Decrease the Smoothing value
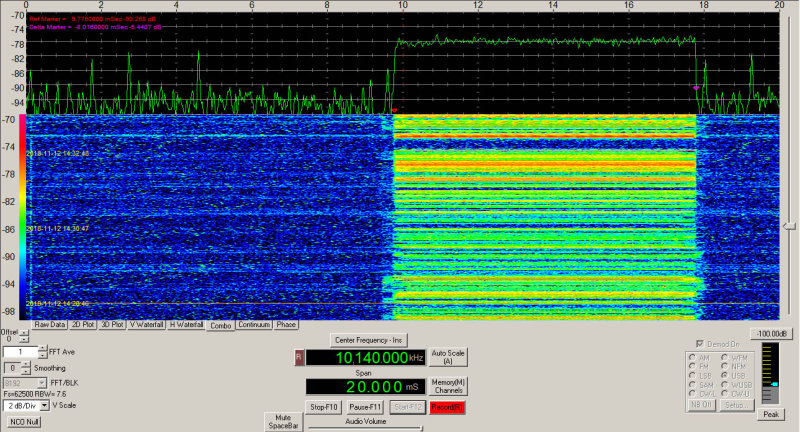The height and width of the screenshot is (432, 800). pyautogui.click(x=26, y=371)
